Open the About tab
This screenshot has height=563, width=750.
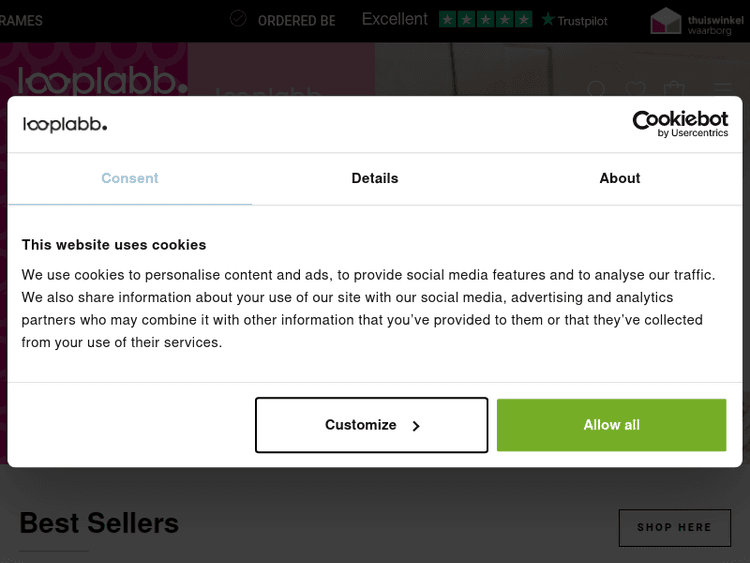[x=620, y=178]
